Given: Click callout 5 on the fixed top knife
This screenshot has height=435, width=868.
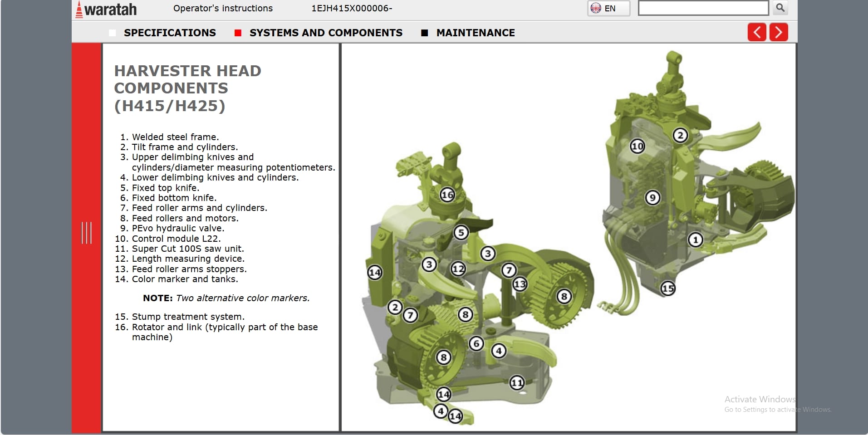Looking at the screenshot, I should tap(461, 233).
